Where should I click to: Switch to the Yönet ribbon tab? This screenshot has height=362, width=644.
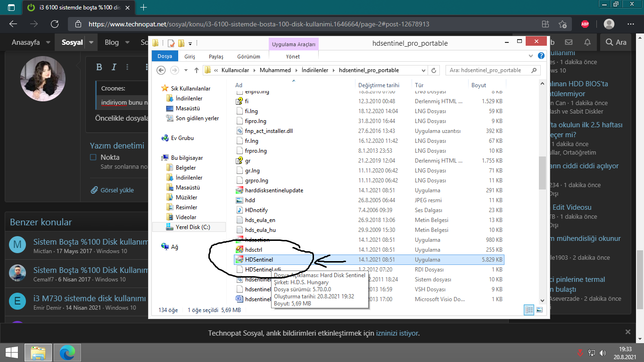click(293, 56)
